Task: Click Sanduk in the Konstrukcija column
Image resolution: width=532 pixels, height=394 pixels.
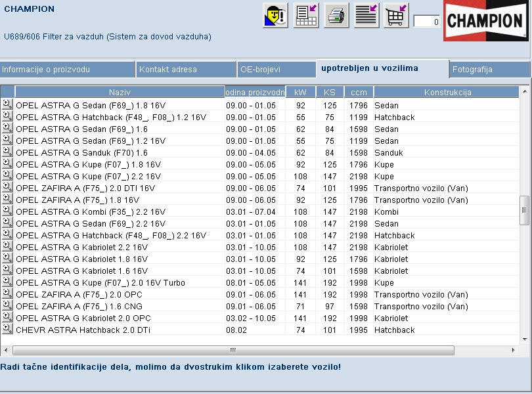Action: pyautogui.click(x=388, y=153)
